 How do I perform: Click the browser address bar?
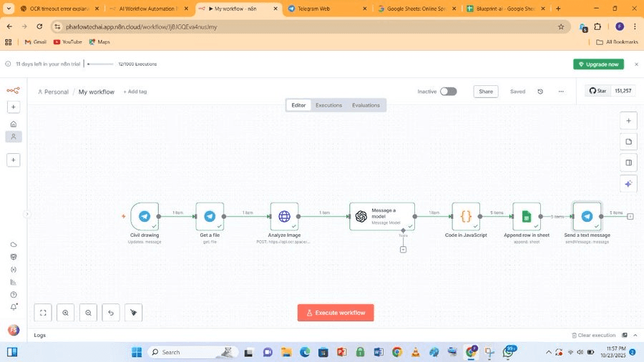310,26
